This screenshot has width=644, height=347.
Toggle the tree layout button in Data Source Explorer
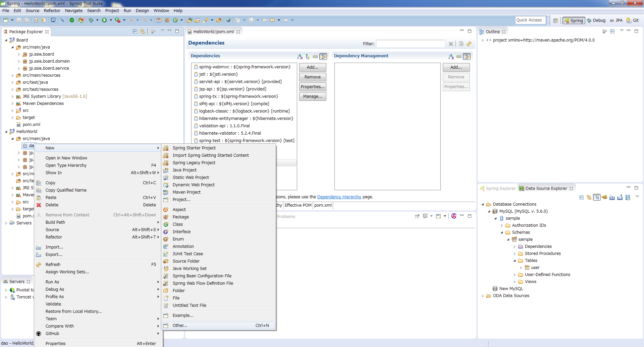(597, 197)
